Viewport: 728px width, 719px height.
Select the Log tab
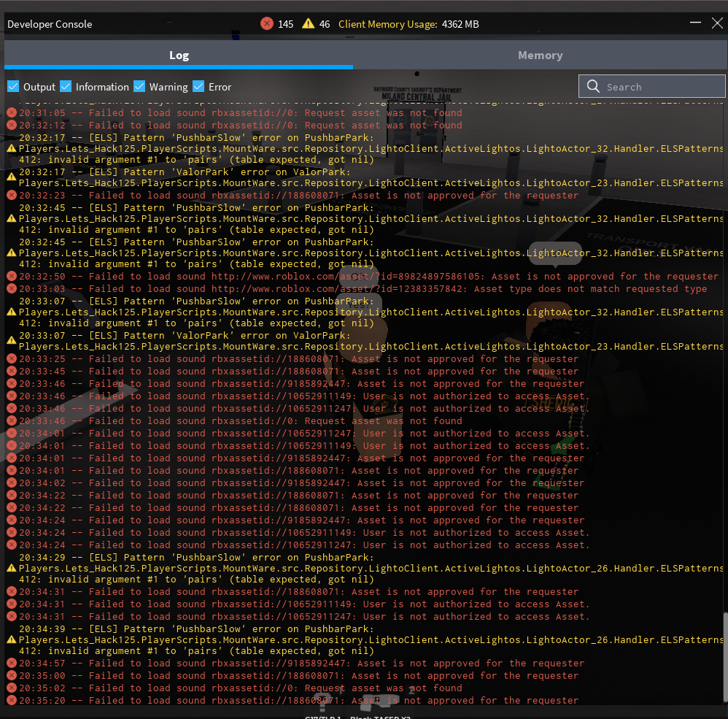(179, 55)
